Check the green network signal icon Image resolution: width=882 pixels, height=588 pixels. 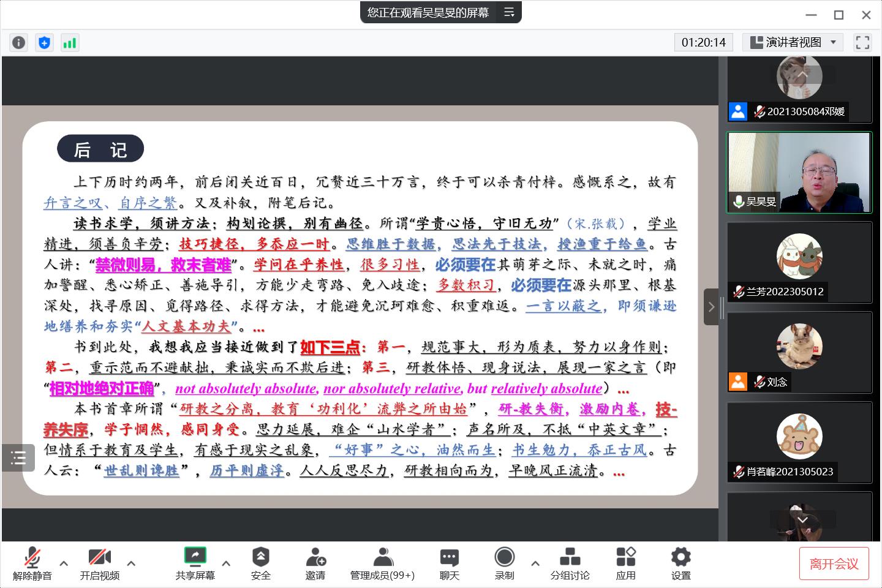pos(70,42)
